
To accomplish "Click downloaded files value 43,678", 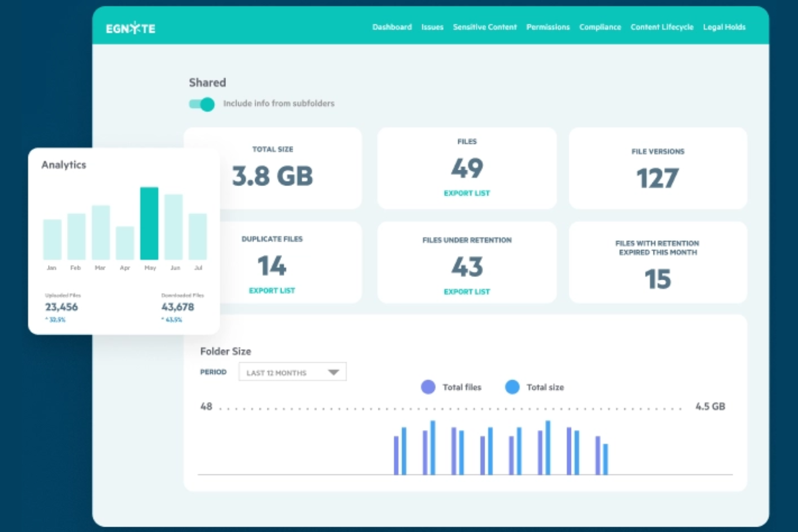I will [178, 307].
